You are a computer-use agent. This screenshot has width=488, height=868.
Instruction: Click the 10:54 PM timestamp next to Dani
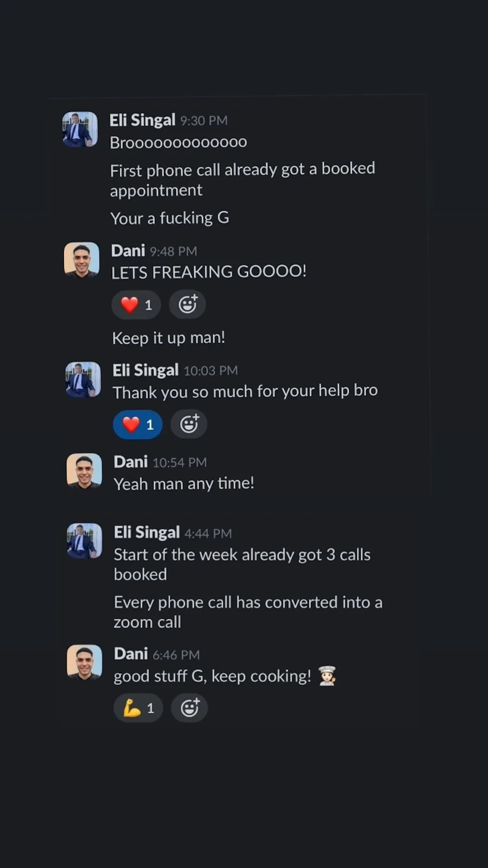tap(180, 462)
